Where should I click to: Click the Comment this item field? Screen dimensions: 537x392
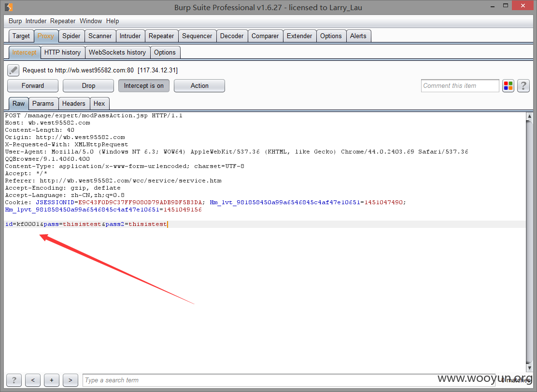[460, 85]
